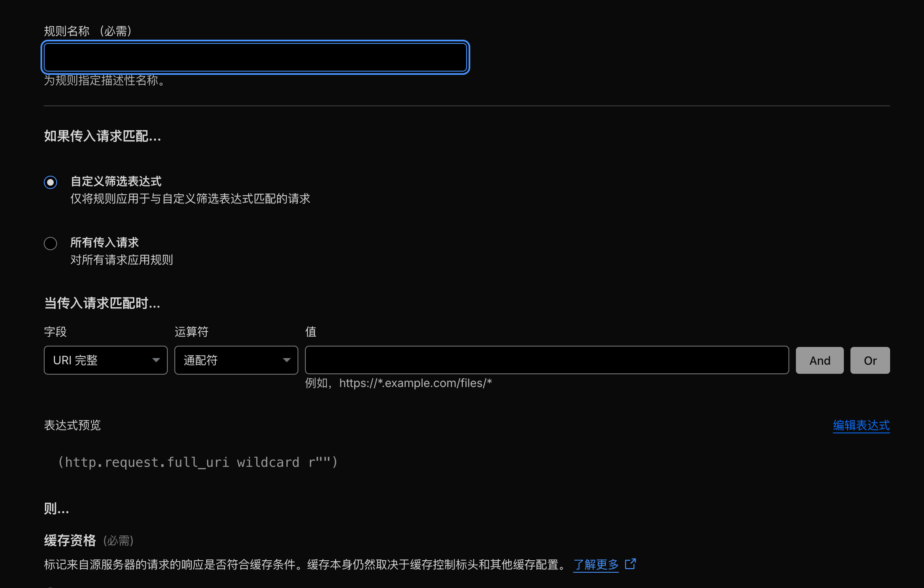Click the caret arrow on URI 完整 selector
Image resolution: width=924 pixels, height=588 pixels.
pos(156,360)
